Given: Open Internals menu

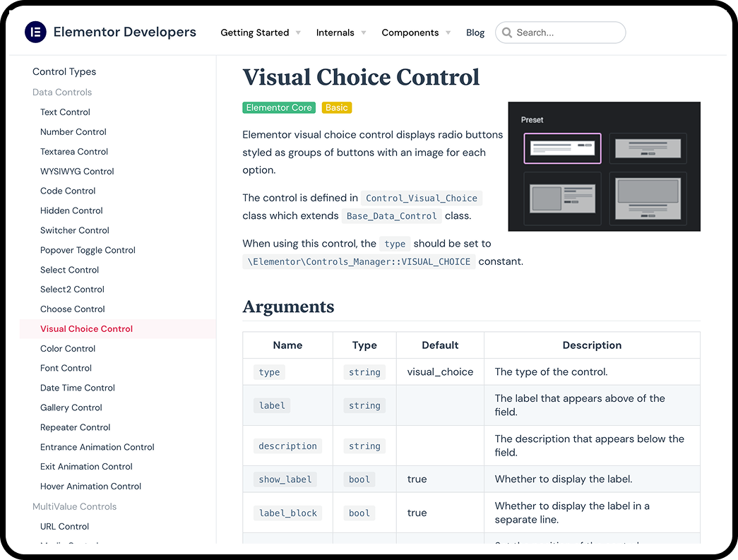Looking at the screenshot, I should point(335,32).
